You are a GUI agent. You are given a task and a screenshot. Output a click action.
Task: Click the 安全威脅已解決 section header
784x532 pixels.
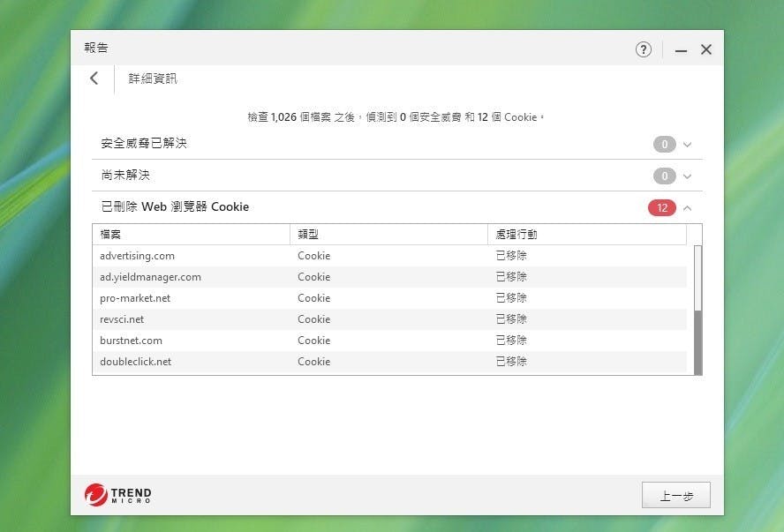397,144
